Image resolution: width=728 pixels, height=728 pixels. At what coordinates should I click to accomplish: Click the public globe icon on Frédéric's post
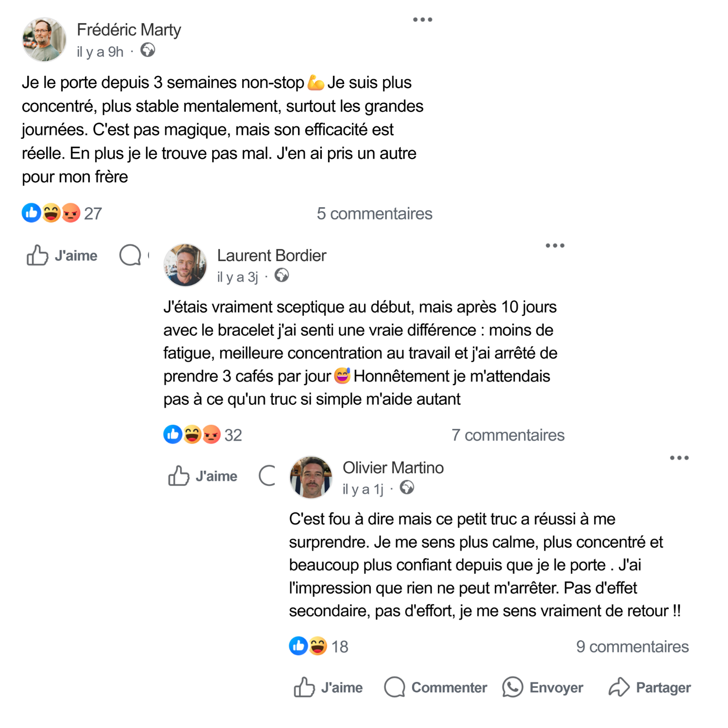point(148,50)
